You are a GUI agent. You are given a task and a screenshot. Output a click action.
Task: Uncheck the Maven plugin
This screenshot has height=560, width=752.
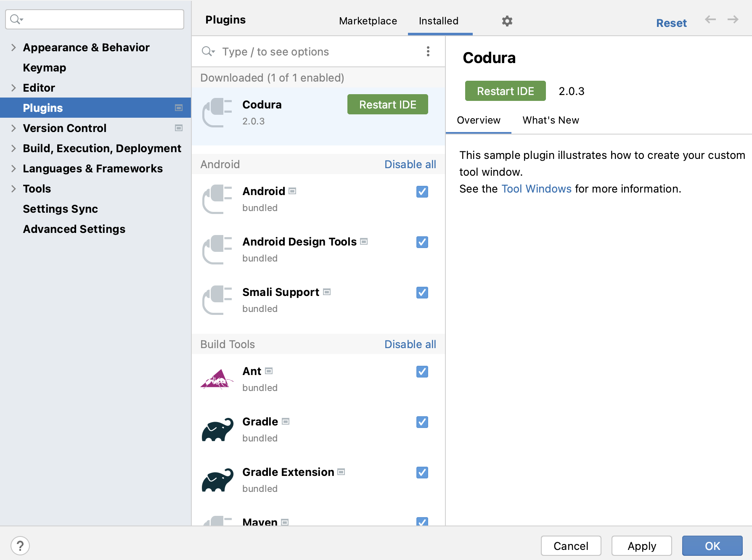tap(422, 521)
